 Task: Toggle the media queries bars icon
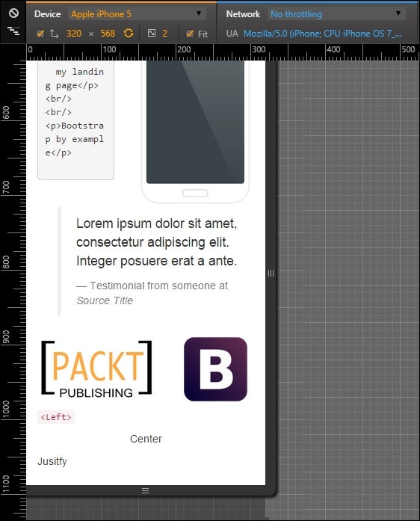[x=13, y=31]
